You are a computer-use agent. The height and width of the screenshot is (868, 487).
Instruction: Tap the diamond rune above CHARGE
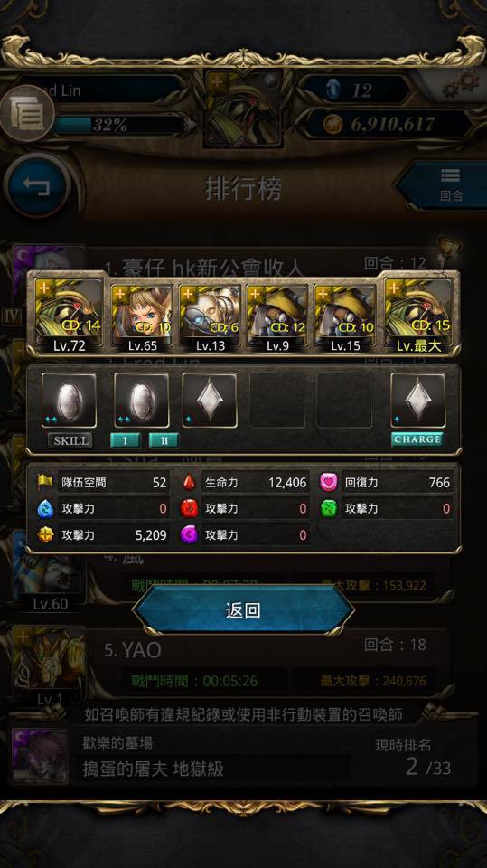[x=417, y=401]
